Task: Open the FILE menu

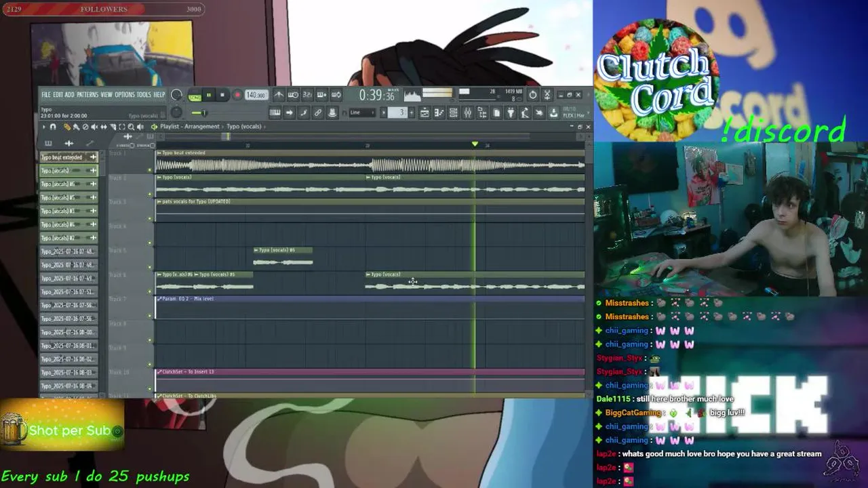Action: 46,95
